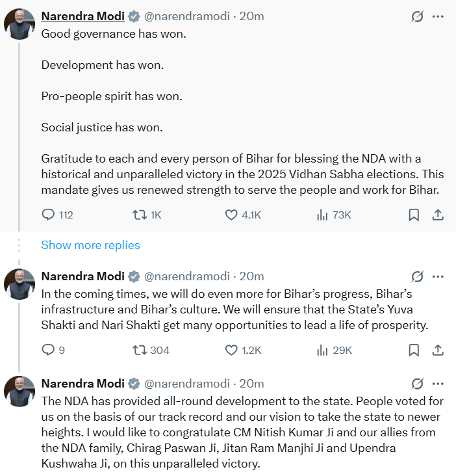This screenshot has width=456, height=476.
Task: Repost the tweet with 304 reposts
Action: coord(139,350)
